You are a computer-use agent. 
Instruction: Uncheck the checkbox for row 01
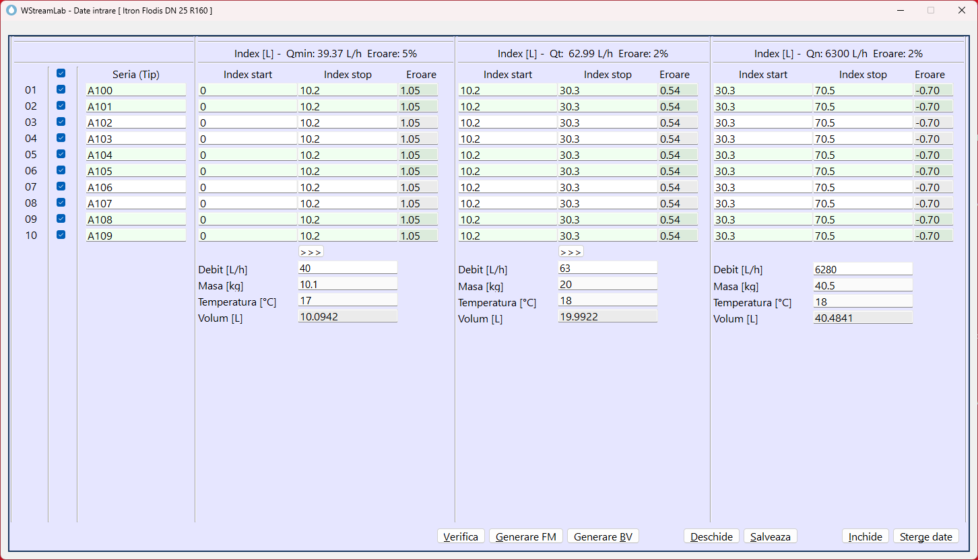61,90
